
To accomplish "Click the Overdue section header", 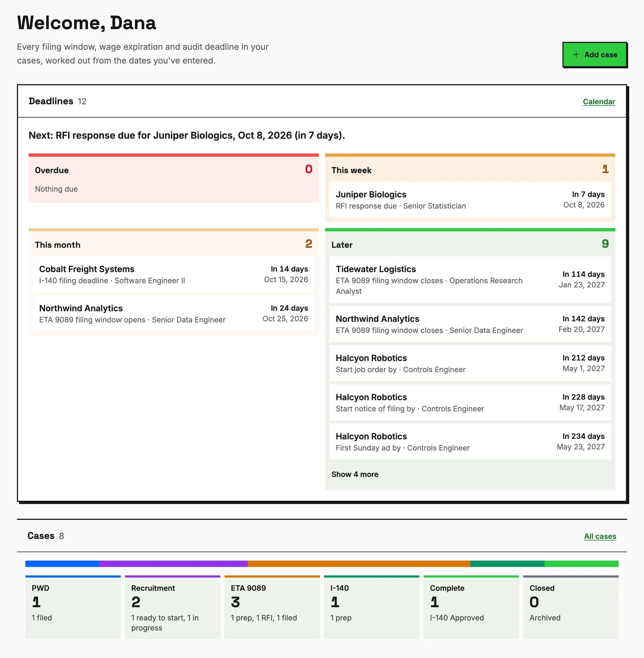I will tap(52, 170).
